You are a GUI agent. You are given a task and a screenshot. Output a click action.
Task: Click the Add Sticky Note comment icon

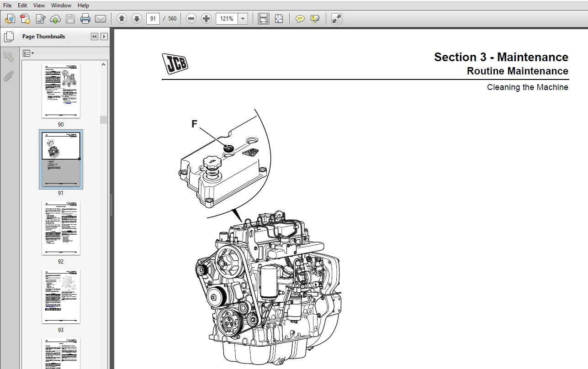(300, 19)
